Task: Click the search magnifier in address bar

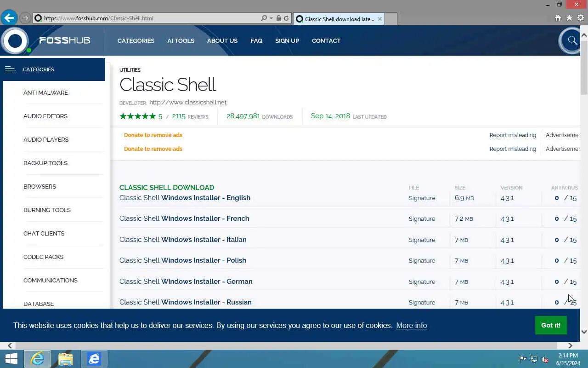Action: 264,18
